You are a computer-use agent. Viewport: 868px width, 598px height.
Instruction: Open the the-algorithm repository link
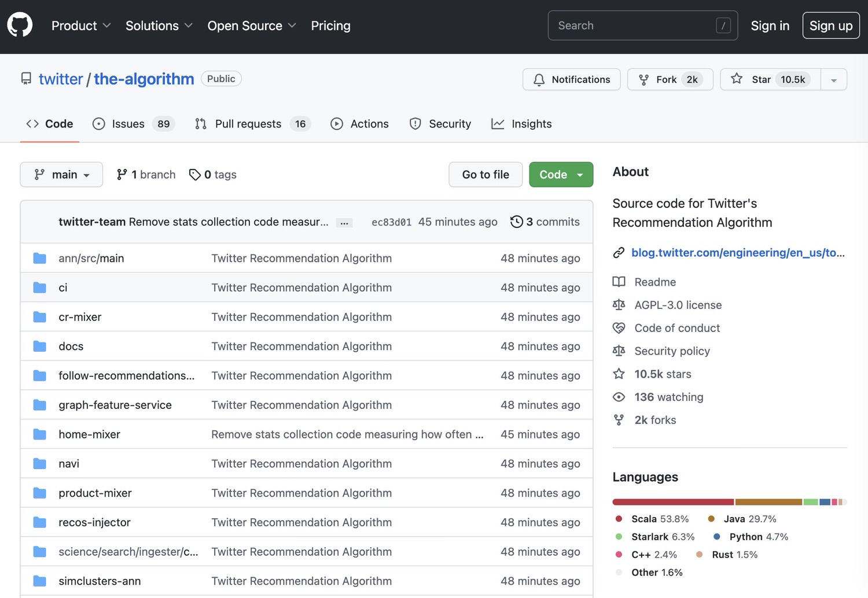click(144, 79)
